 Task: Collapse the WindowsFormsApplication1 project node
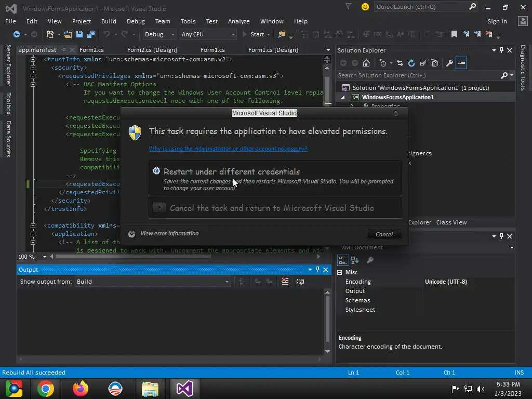coord(343,97)
